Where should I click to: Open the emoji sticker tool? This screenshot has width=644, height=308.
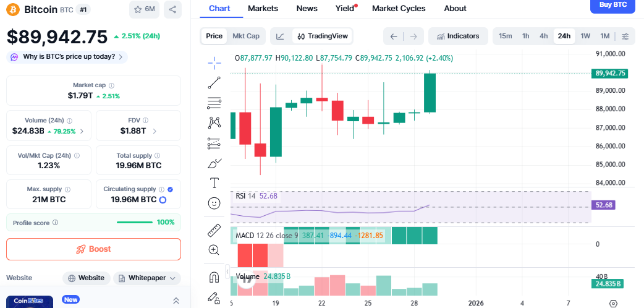point(214,203)
